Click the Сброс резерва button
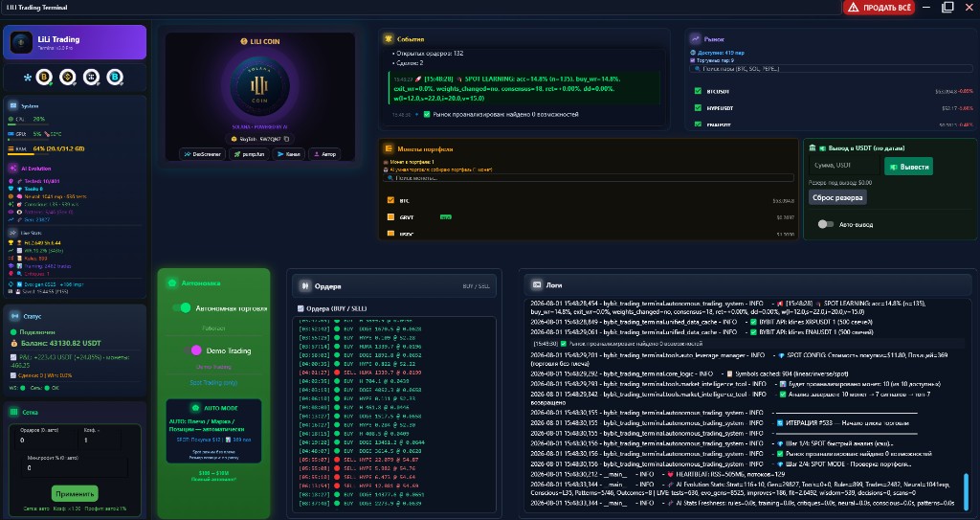The width and height of the screenshot is (980, 520). (837, 197)
